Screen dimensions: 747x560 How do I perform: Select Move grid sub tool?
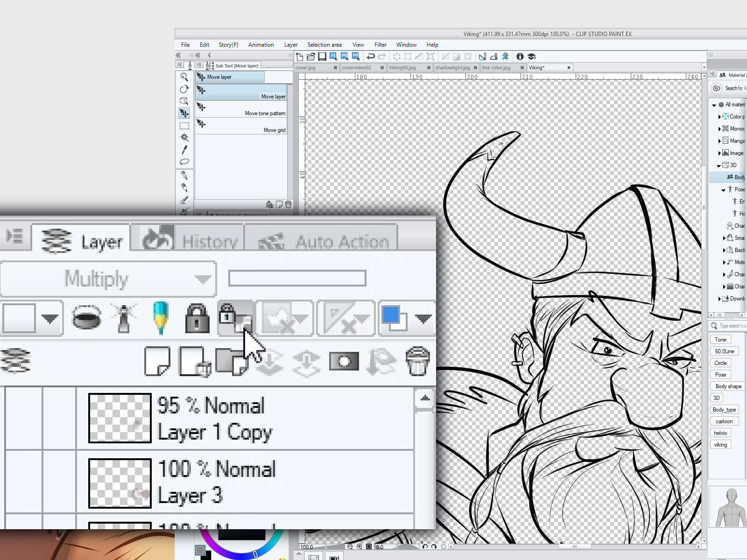[241, 126]
